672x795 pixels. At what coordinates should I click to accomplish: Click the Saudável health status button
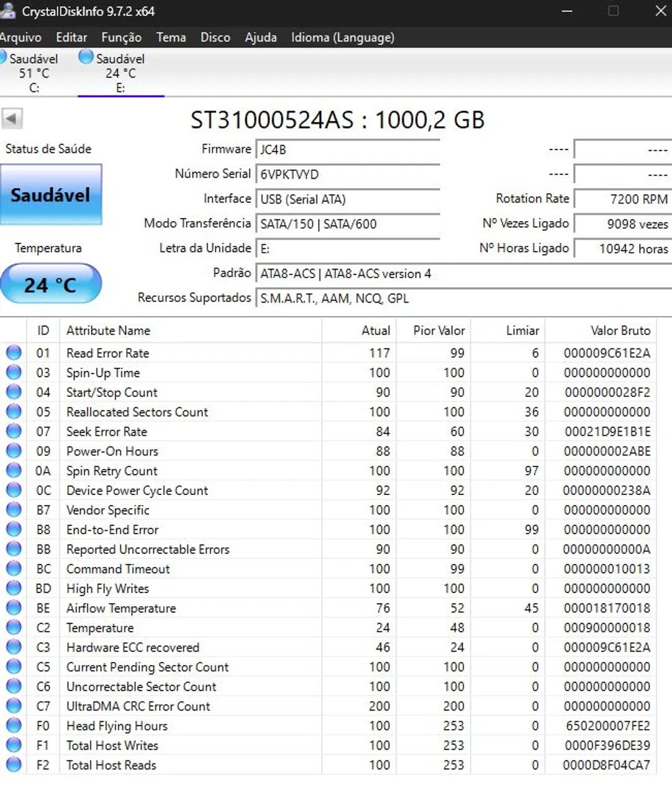52,194
